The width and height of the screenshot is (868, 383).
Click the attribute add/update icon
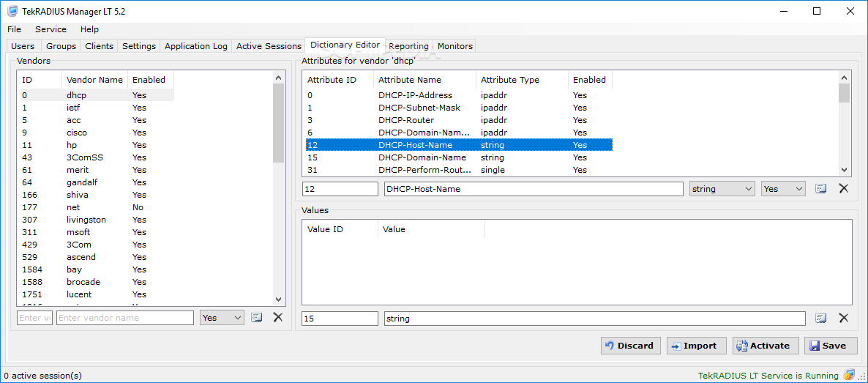(x=820, y=188)
